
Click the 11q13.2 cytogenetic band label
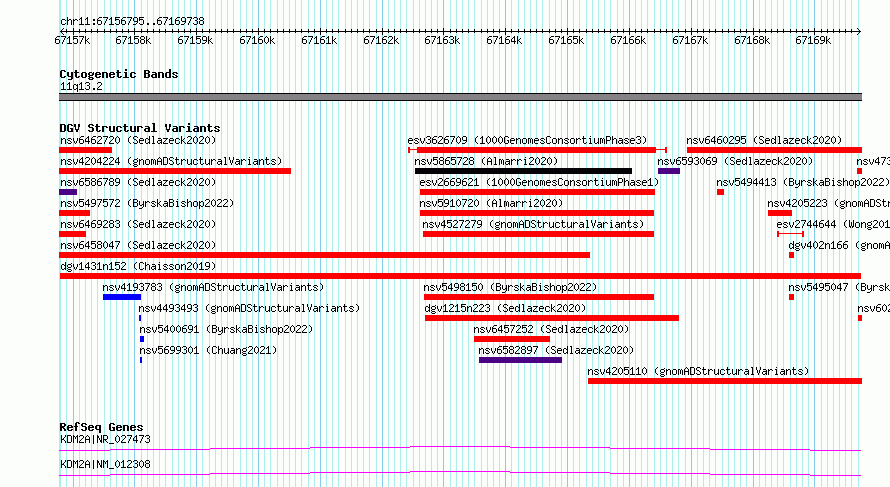81,86
